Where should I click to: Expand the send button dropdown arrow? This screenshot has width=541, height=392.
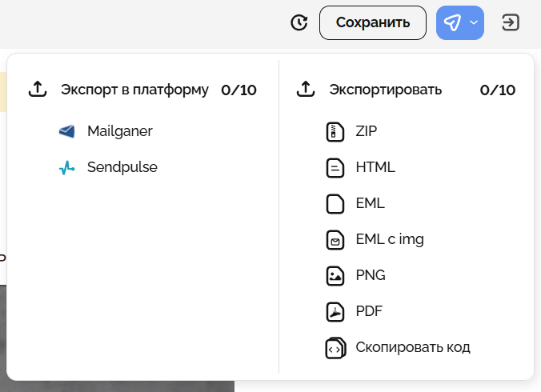click(474, 22)
